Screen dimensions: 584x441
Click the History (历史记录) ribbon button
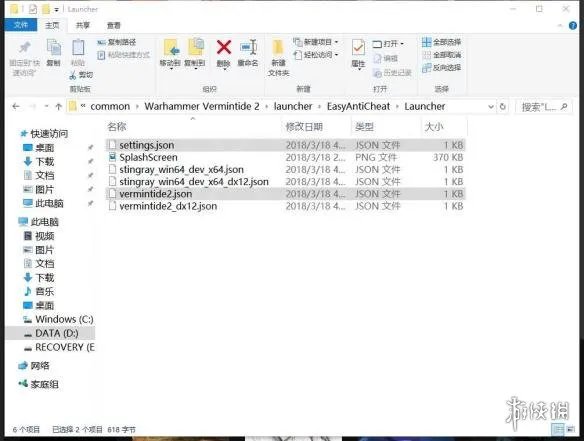pos(392,73)
